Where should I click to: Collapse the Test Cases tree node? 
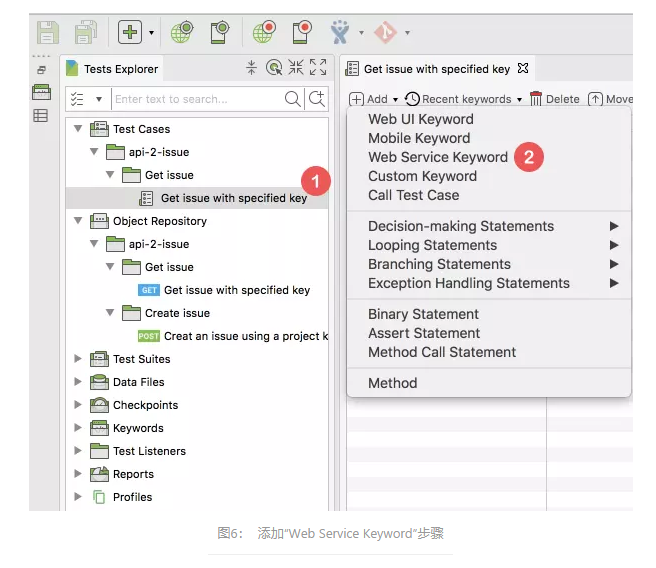click(78, 128)
